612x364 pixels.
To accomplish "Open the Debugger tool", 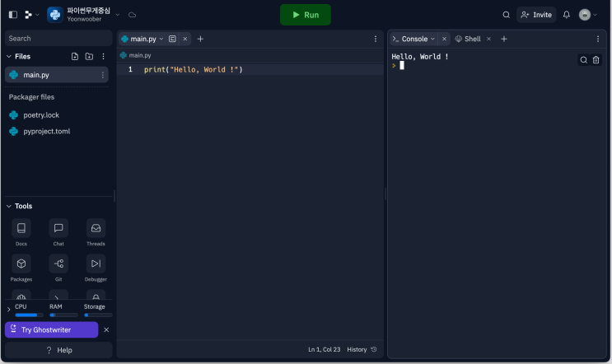I will [96, 264].
